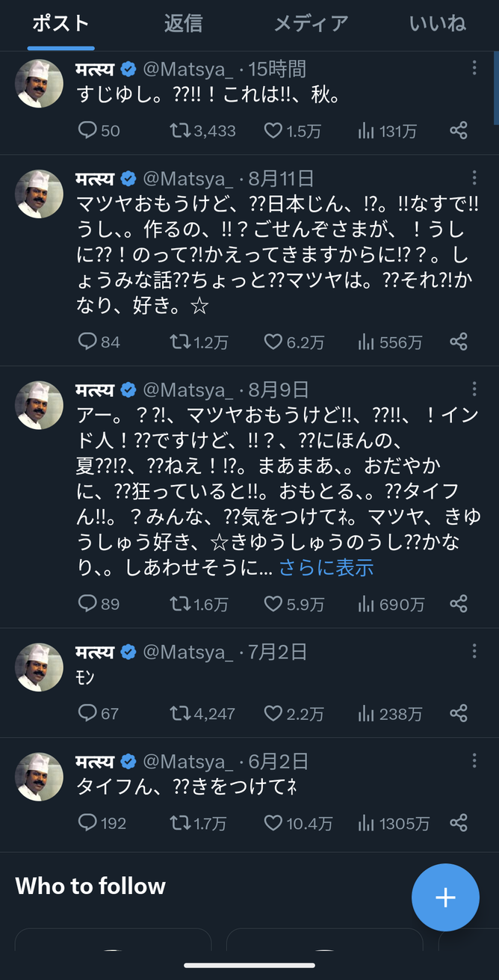
Task: Open more options on 15時間 post
Action: [474, 69]
